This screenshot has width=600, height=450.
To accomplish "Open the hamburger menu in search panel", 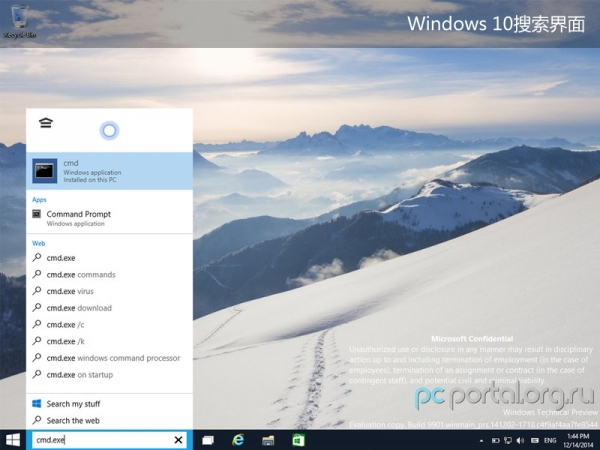I will tap(46, 123).
